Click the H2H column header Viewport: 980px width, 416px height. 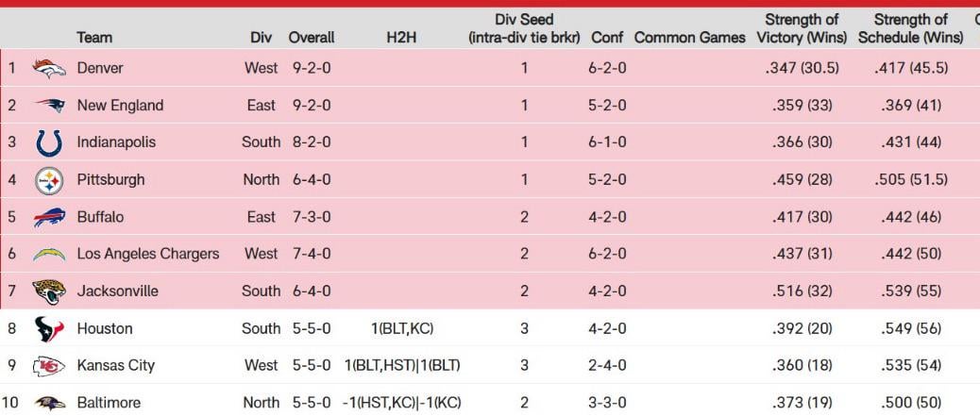point(401,38)
